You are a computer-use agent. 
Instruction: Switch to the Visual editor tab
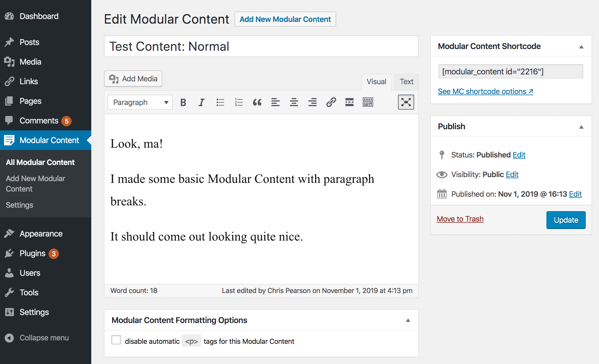click(376, 82)
